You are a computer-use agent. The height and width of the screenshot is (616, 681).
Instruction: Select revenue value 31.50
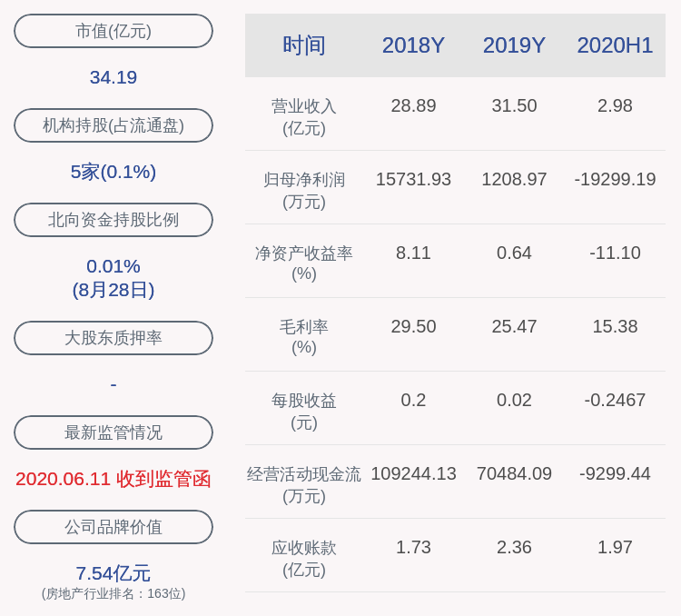(x=514, y=105)
